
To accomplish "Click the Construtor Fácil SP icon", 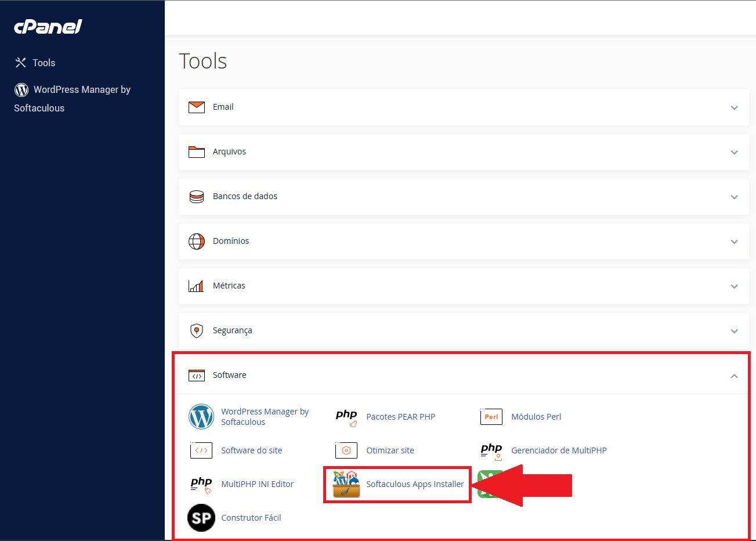I will click(201, 518).
